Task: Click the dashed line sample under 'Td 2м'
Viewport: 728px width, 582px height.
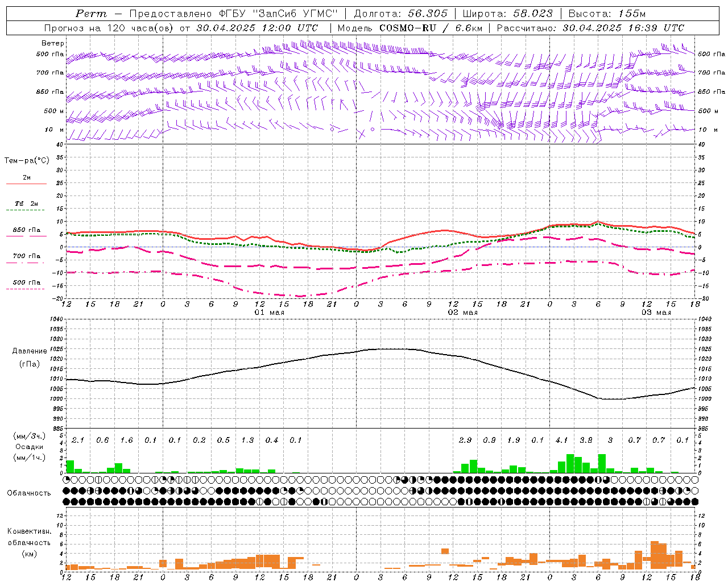Action: (x=27, y=210)
